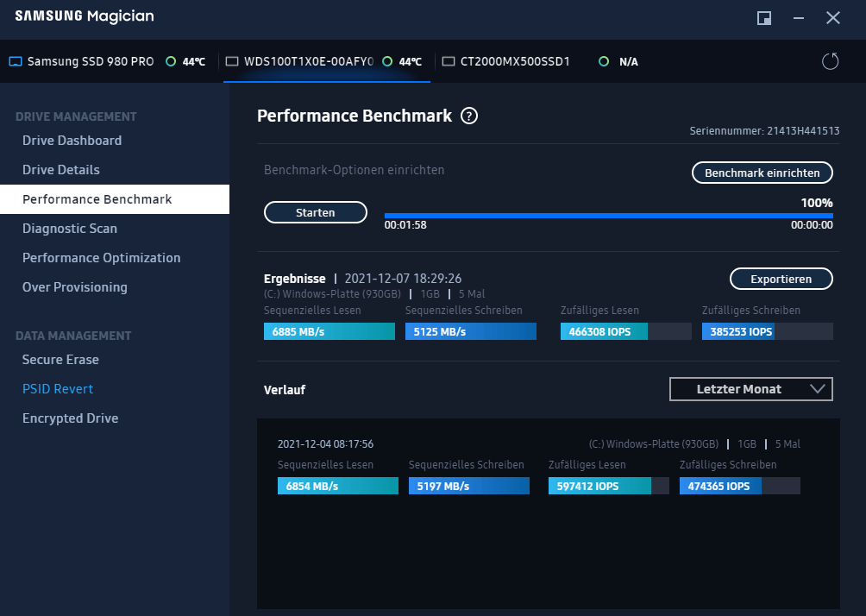The height and width of the screenshot is (616, 866).
Task: Click Benchmark-Optionen einrichten label
Action: click(x=354, y=170)
